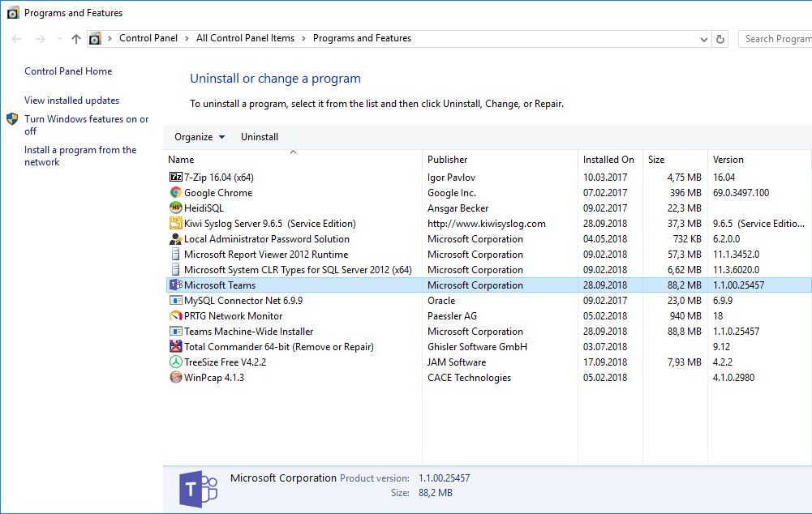Click CACE Technologies publisher cell
The height and width of the screenshot is (514, 812).
(469, 378)
